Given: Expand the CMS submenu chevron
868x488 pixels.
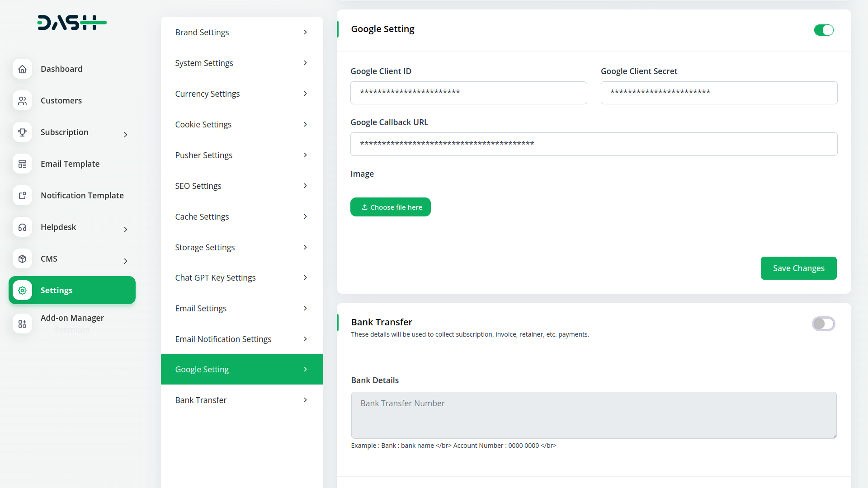Looking at the screenshot, I should (x=126, y=261).
